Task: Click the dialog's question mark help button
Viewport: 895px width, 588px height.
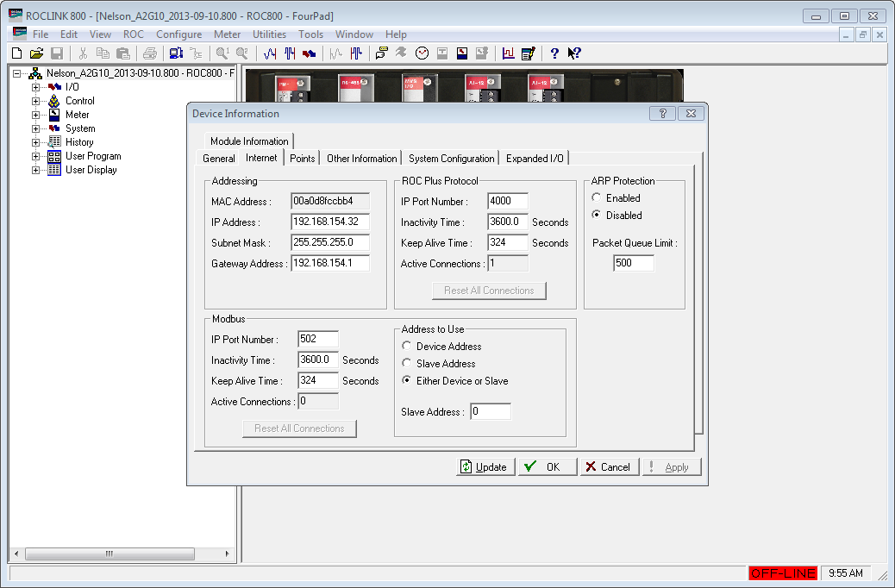Action: [663, 113]
